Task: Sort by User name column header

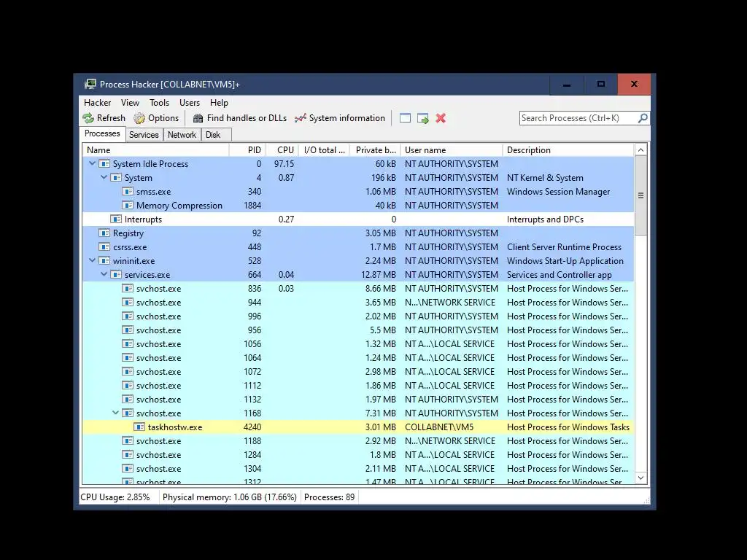Action: point(452,150)
